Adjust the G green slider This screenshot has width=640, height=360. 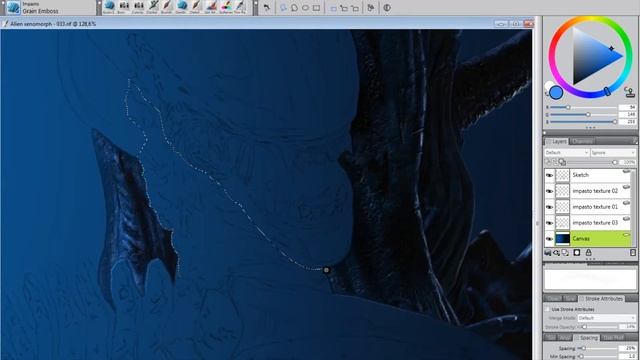pos(583,115)
